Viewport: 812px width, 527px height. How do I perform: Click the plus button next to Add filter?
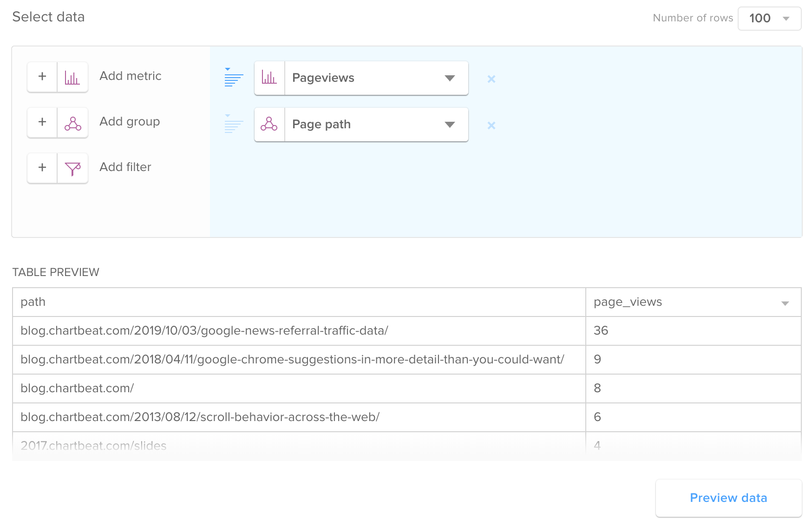point(42,168)
